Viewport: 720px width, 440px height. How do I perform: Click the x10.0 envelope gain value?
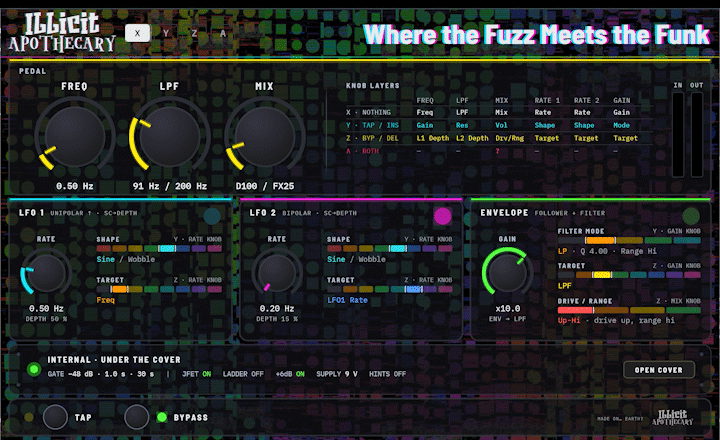coord(507,308)
